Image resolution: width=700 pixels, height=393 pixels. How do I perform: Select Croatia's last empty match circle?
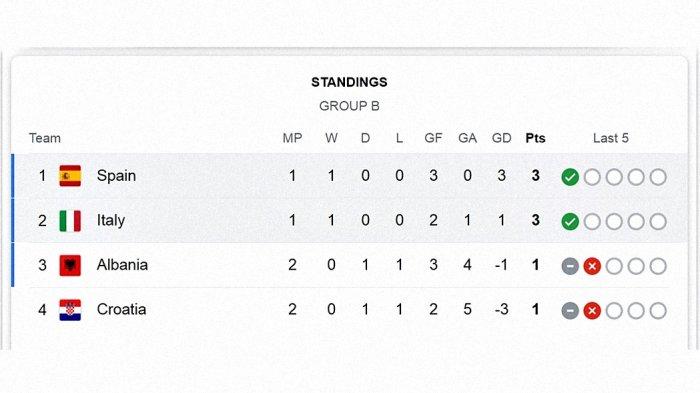(x=658, y=311)
